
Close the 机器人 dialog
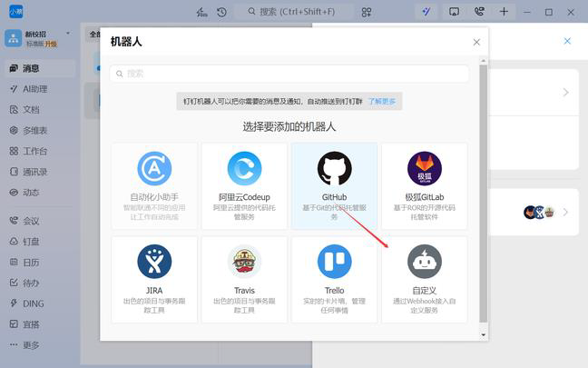point(476,42)
